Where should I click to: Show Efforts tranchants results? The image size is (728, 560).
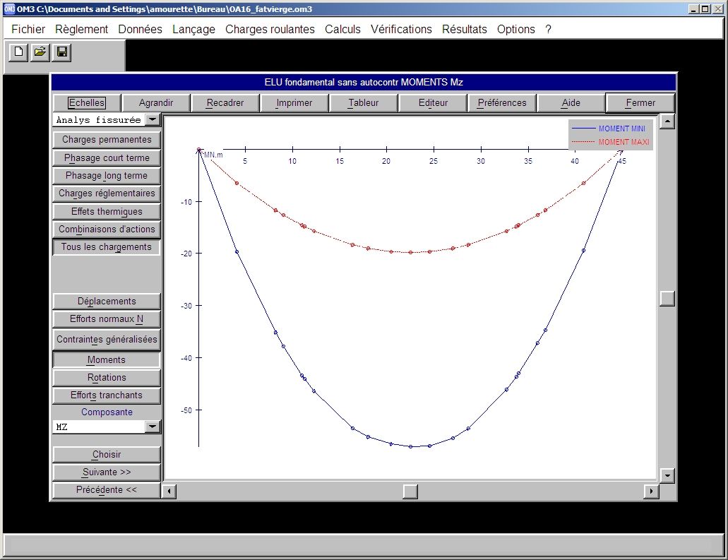point(107,395)
